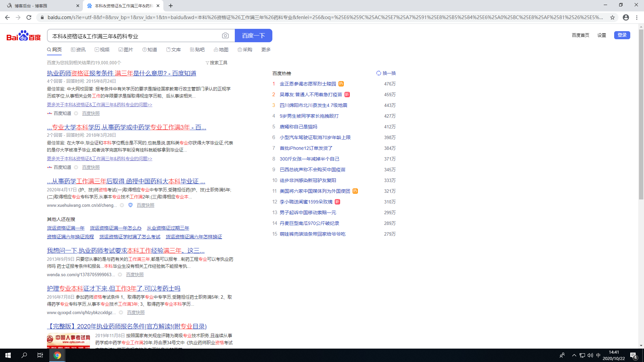644x362 pixels.
Task: Expand the 搜索工具 filter options
Action: pos(216,63)
